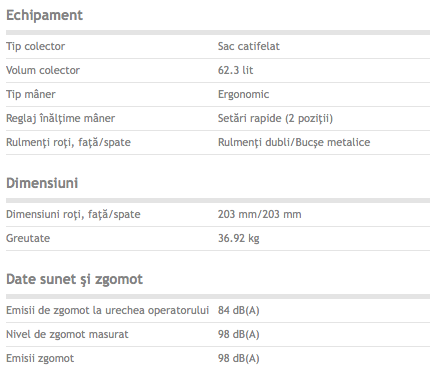Click the 84 dB(A) value
This screenshot has height=369, width=439.
click(239, 310)
